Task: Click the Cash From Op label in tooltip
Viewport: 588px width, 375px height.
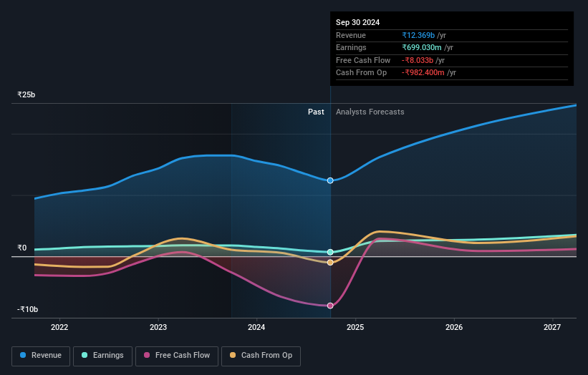Action: click(362, 73)
